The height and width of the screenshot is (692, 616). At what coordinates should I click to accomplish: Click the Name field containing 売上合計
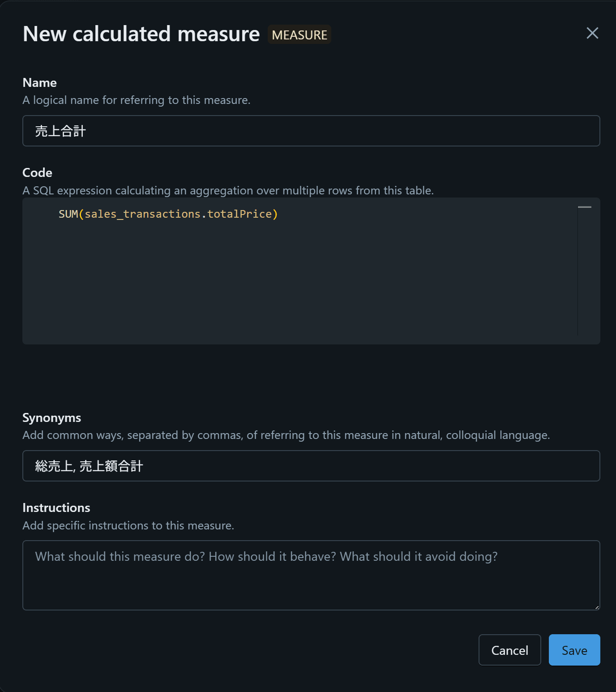coord(311,131)
